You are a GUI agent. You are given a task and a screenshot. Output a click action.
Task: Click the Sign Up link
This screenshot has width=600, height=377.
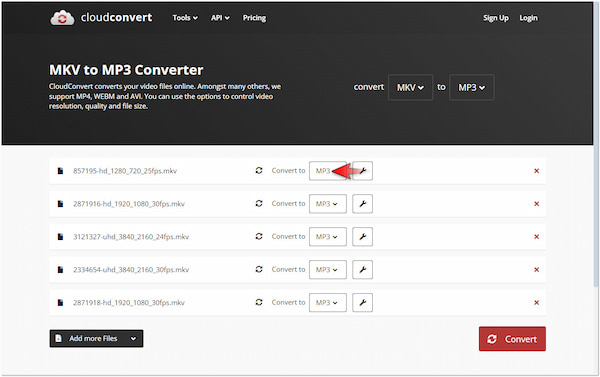pos(496,18)
